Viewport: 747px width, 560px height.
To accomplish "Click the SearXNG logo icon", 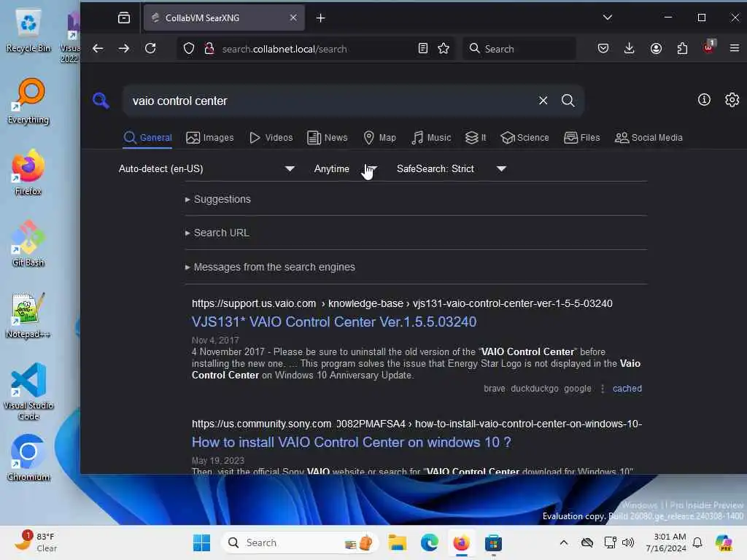I will coord(101,101).
